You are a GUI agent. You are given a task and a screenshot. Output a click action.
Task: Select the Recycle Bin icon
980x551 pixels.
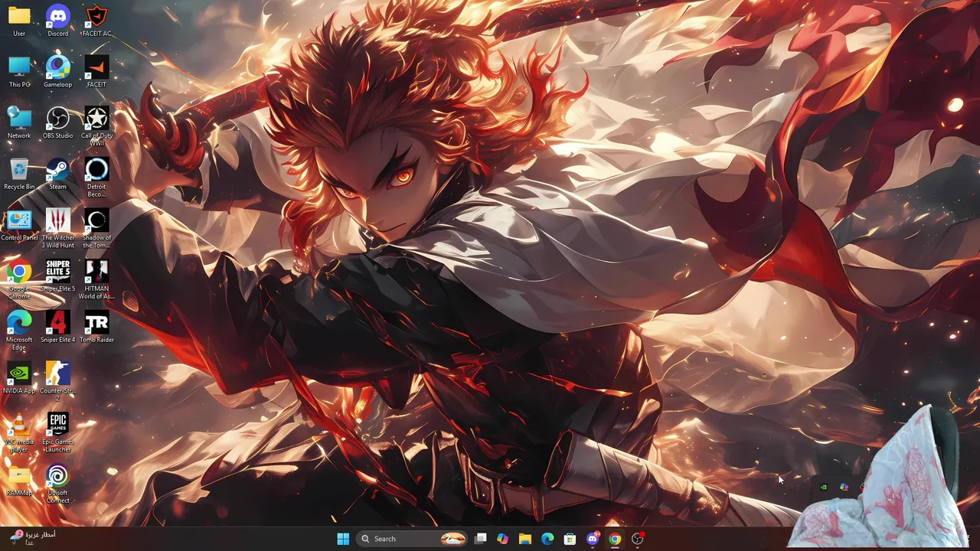(19, 174)
